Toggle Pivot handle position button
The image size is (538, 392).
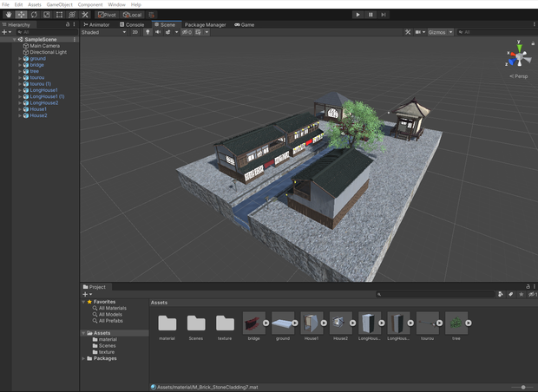pyautogui.click(x=107, y=15)
